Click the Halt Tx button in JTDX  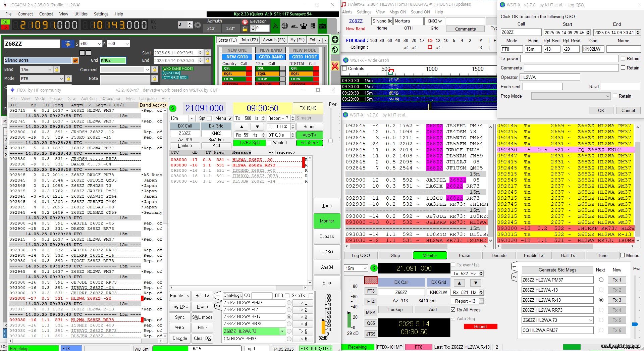click(x=202, y=296)
